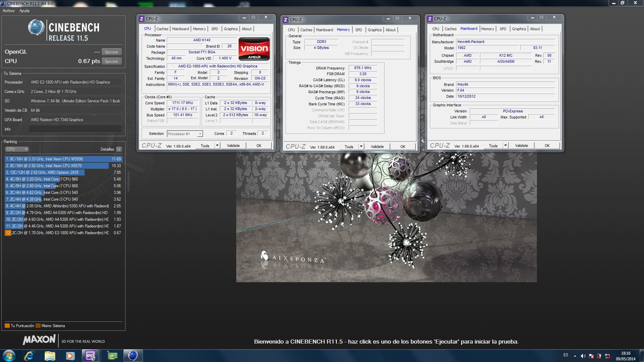Click Validate in the first CPU-Z window

tap(233, 146)
